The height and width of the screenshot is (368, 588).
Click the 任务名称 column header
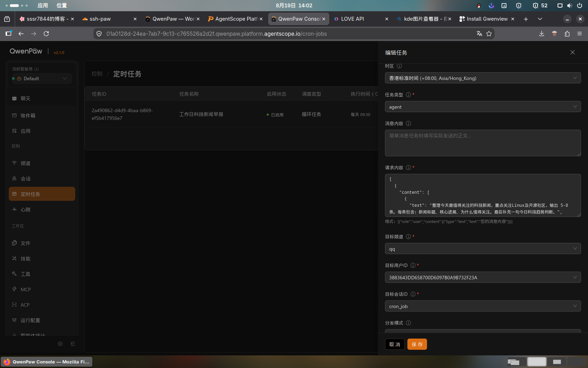tap(189, 94)
